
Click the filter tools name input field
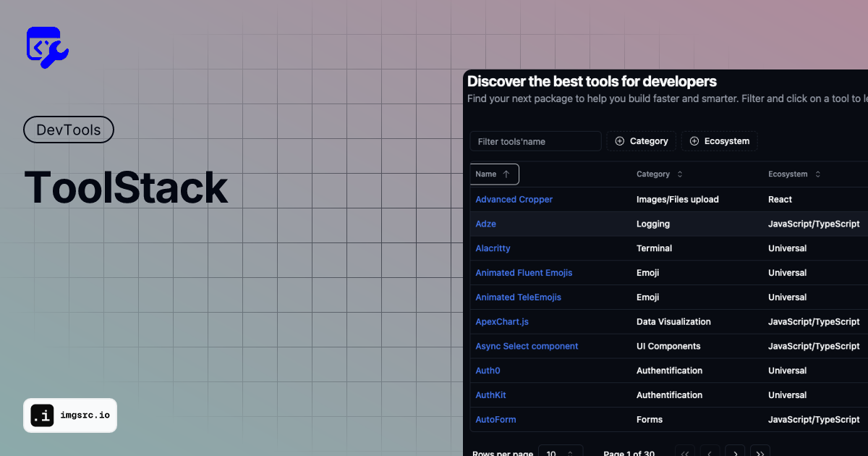tap(535, 140)
